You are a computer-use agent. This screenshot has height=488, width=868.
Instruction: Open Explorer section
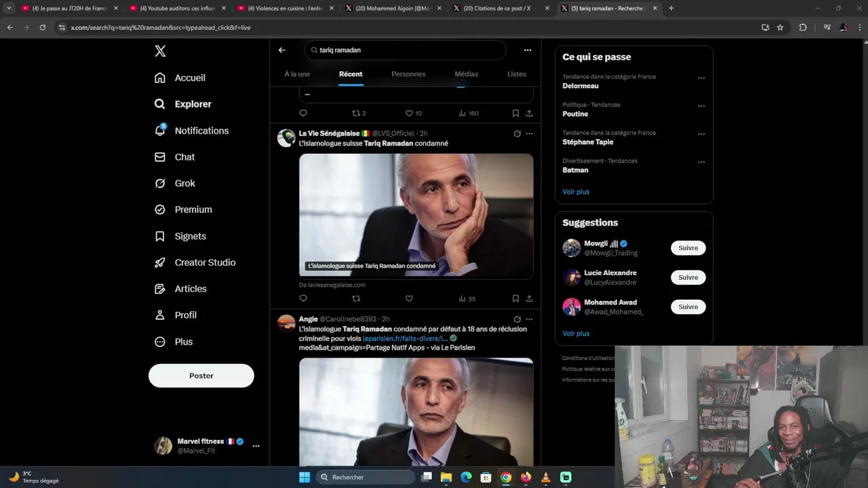(x=183, y=104)
